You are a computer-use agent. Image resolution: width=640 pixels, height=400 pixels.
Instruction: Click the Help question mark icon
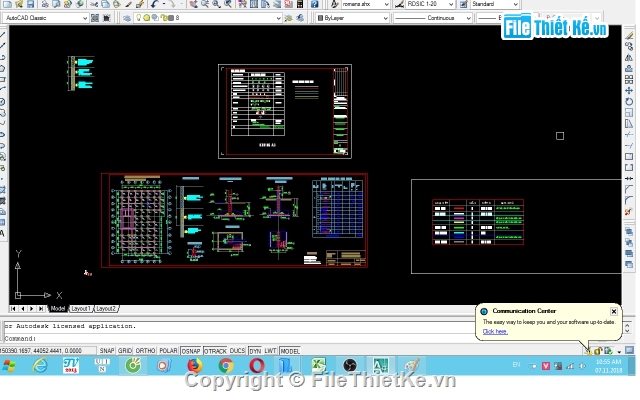314,4
